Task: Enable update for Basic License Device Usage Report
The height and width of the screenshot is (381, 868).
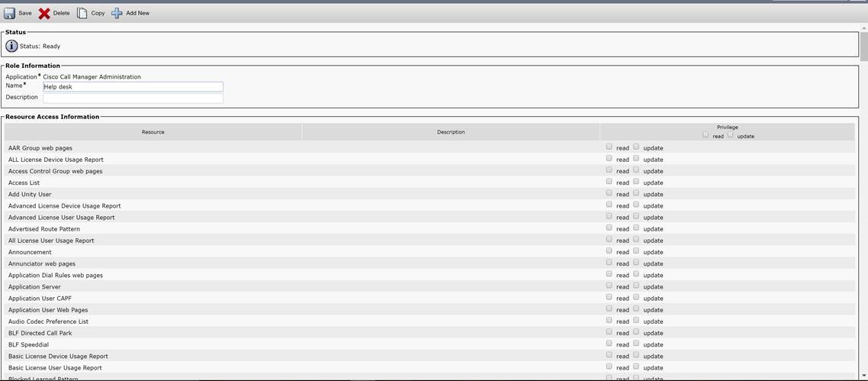Action: coord(636,355)
